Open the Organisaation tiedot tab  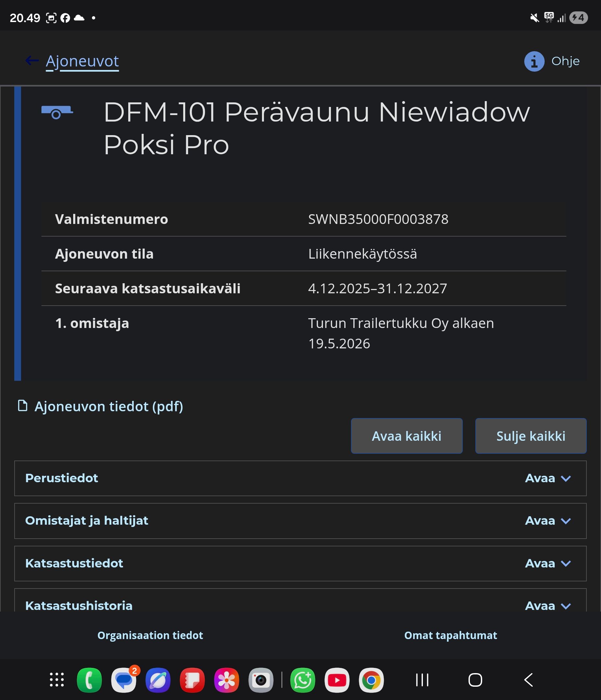(x=150, y=635)
